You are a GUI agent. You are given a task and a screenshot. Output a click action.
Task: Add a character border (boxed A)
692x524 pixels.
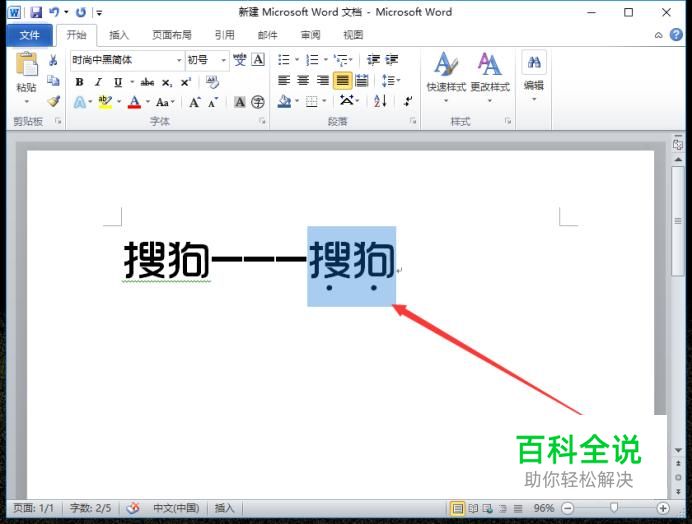(258, 60)
